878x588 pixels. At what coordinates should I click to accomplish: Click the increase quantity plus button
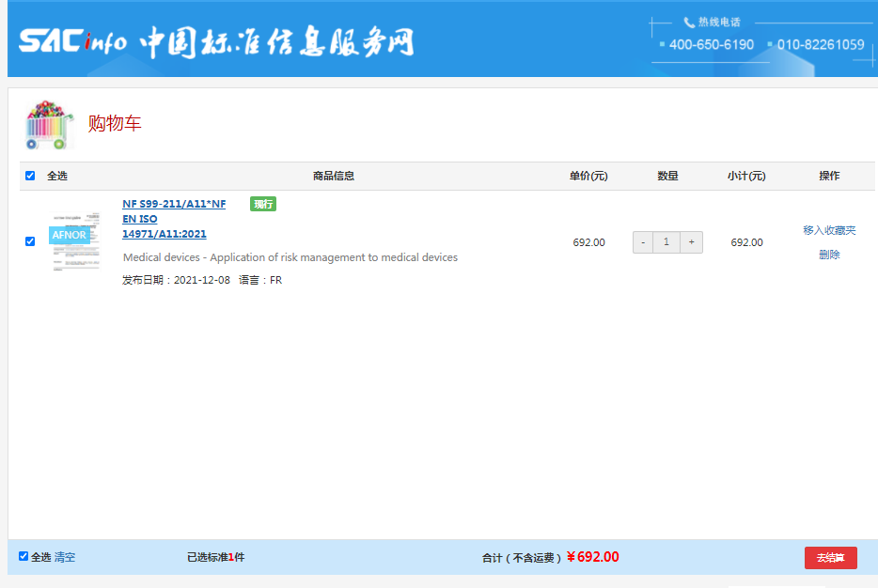click(x=691, y=241)
